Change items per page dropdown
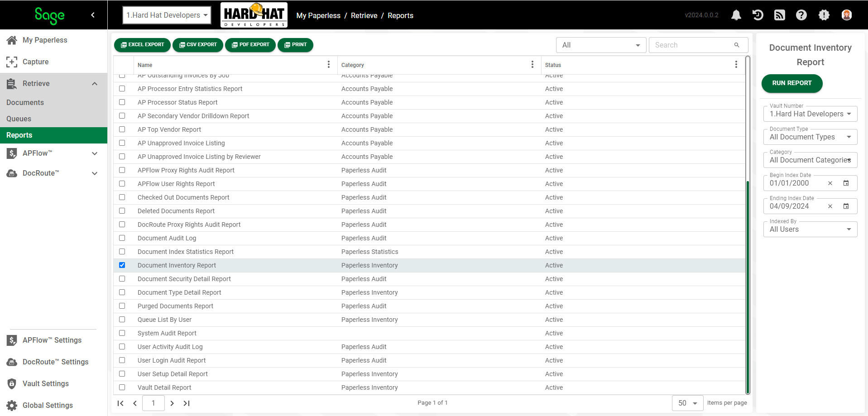 click(687, 403)
